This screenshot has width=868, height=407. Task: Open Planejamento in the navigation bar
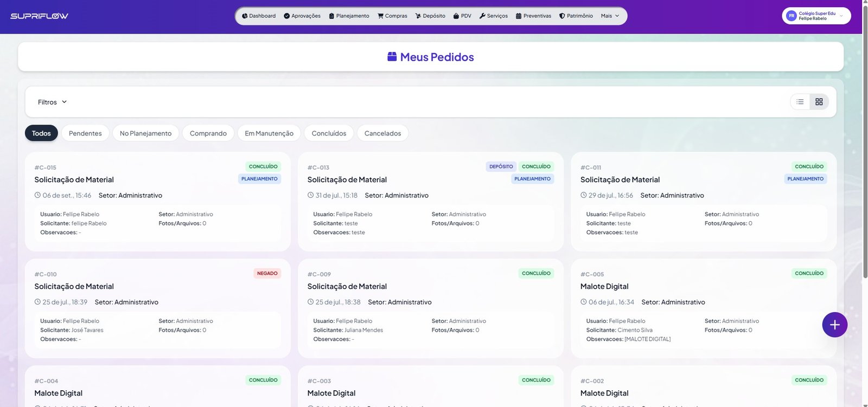(x=349, y=16)
